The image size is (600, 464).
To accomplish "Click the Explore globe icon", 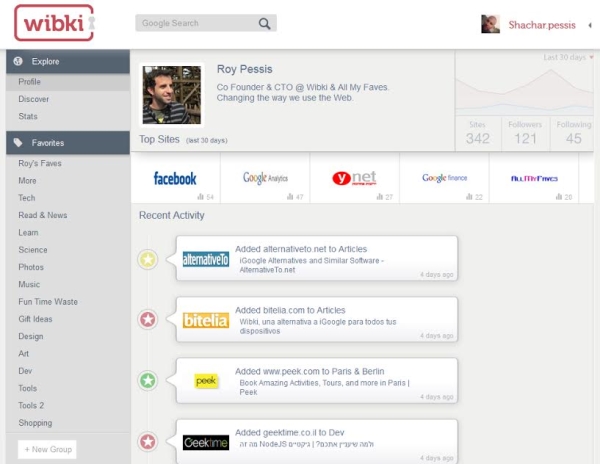I will click(x=18, y=61).
